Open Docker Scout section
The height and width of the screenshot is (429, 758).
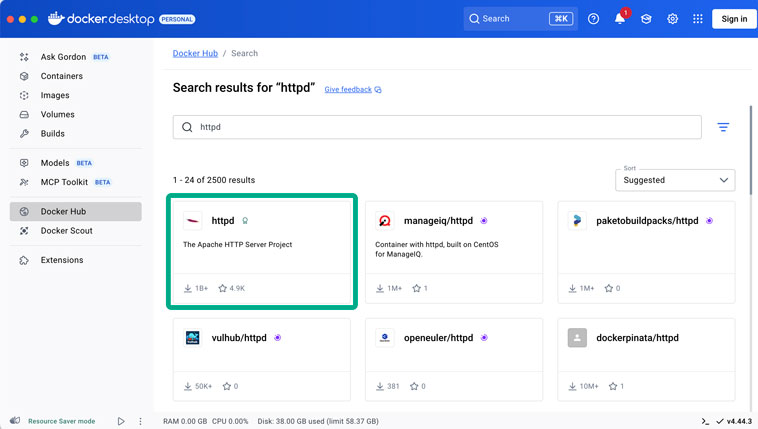66,231
